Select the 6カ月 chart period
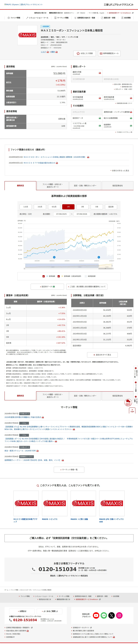138x644 pixels. (x=54, y=207)
